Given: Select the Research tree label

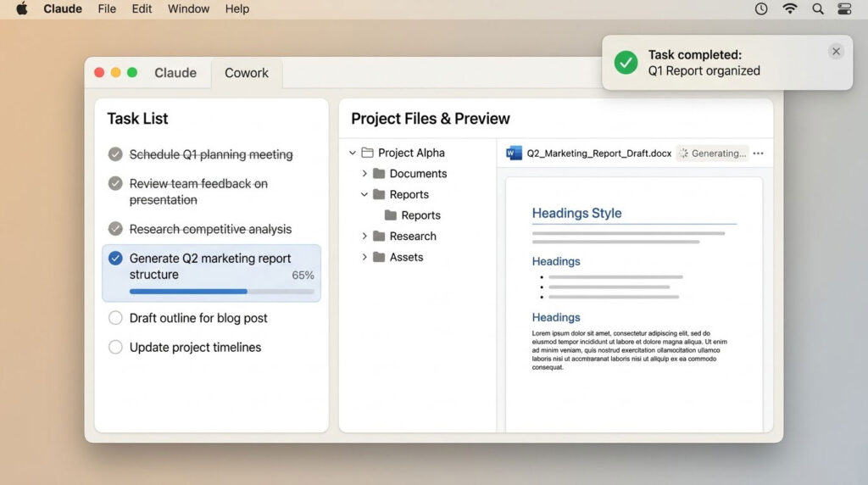Looking at the screenshot, I should click(413, 236).
